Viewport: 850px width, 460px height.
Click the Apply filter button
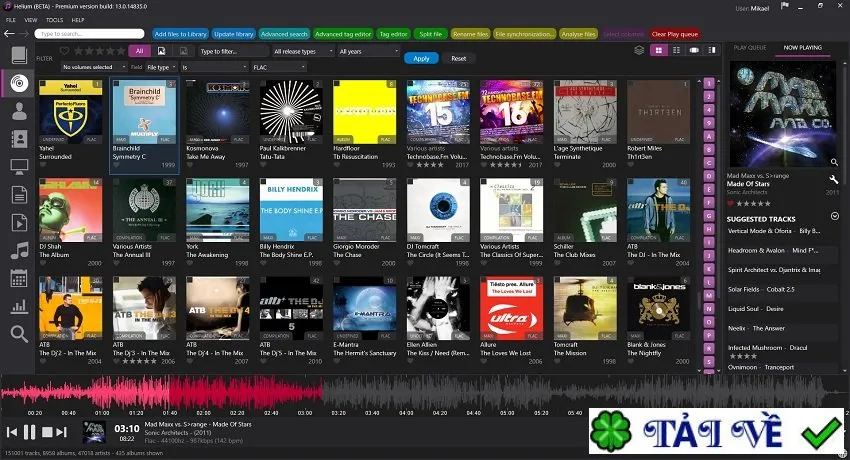click(x=421, y=59)
